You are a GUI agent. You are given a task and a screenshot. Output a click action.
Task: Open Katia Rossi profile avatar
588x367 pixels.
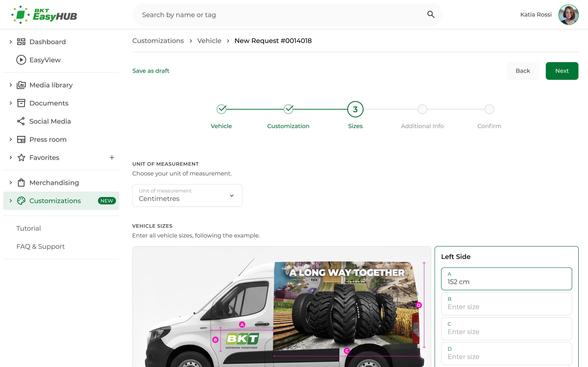(568, 15)
